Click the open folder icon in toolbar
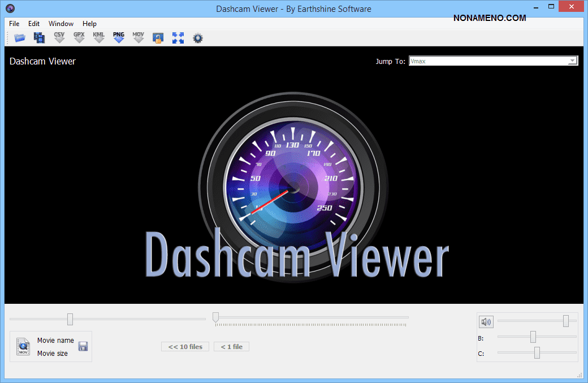 point(20,38)
